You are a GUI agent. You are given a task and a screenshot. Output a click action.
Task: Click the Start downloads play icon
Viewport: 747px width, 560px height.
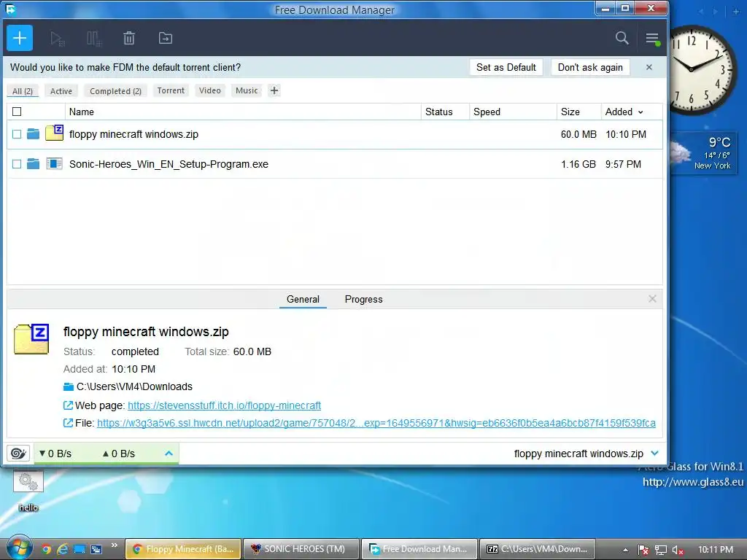[58, 39]
